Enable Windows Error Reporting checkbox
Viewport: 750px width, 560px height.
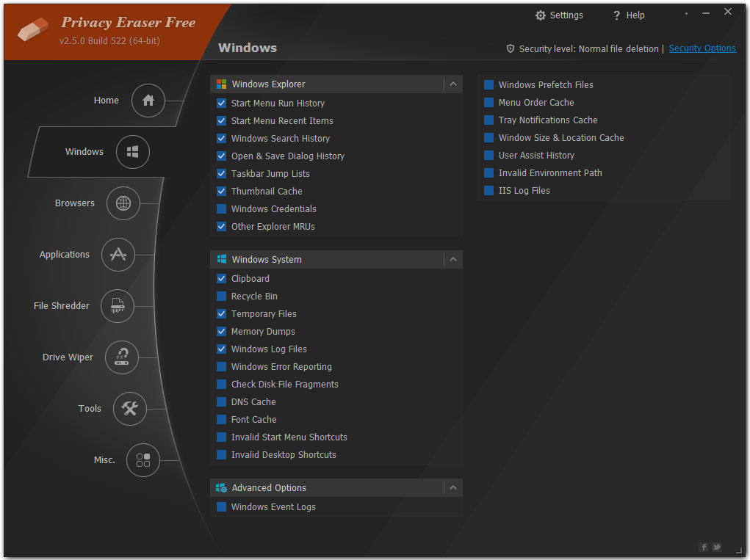221,366
